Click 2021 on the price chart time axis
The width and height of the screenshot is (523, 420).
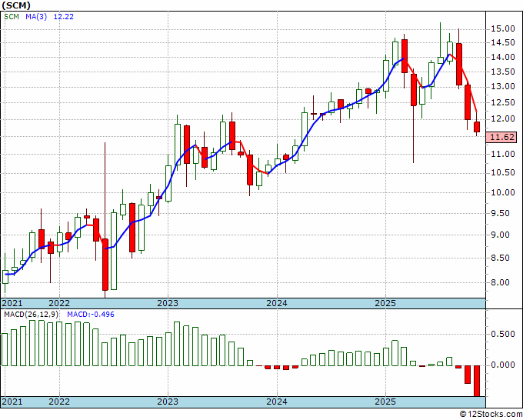point(12,304)
